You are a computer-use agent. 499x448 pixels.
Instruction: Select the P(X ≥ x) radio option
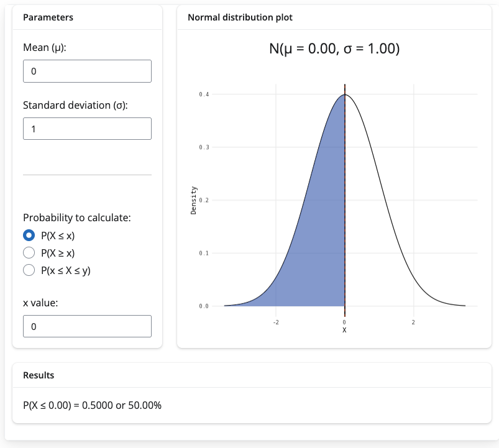pos(29,253)
